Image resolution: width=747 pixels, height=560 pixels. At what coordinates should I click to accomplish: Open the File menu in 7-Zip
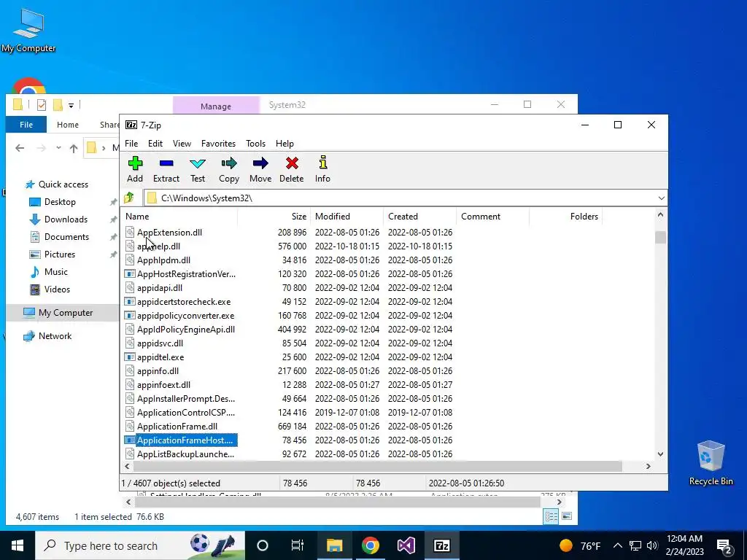[x=131, y=144]
